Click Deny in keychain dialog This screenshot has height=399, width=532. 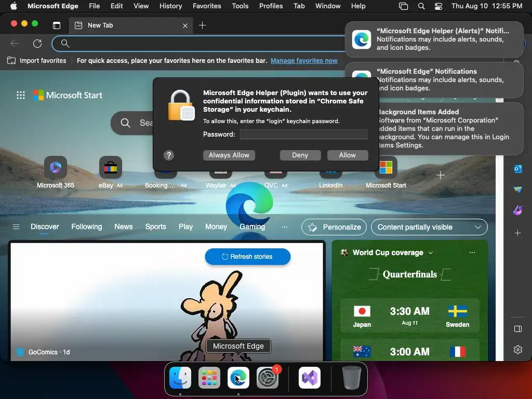point(300,155)
